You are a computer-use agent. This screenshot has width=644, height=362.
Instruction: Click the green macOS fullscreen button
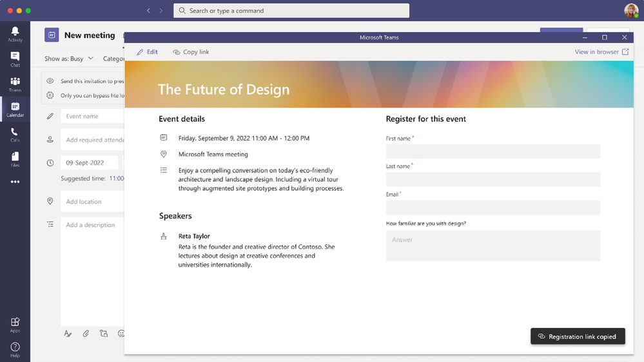pos(28,11)
